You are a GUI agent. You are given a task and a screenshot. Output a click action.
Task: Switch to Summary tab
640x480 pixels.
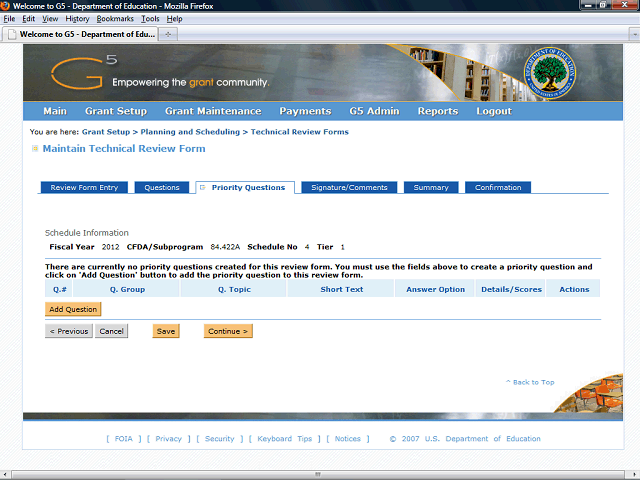[431, 187]
